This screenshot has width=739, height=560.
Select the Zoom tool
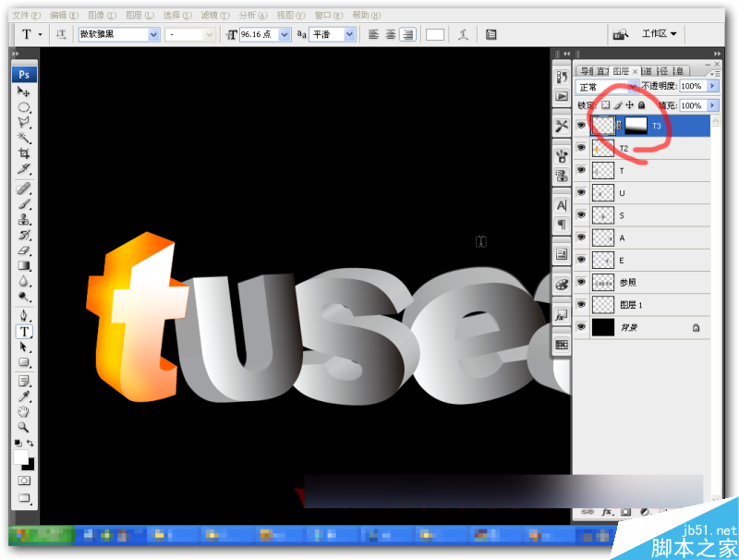[x=24, y=428]
